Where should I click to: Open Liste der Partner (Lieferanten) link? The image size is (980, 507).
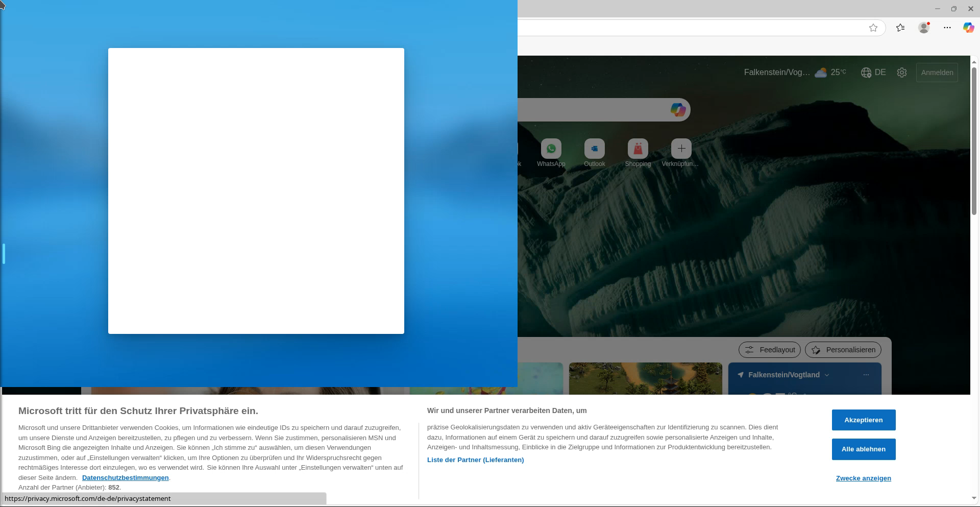475,460
